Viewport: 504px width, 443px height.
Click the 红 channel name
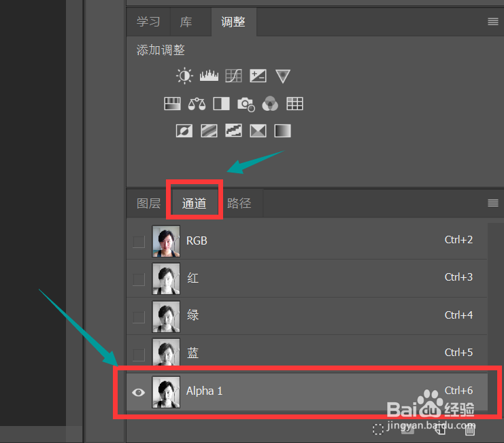tap(193, 278)
